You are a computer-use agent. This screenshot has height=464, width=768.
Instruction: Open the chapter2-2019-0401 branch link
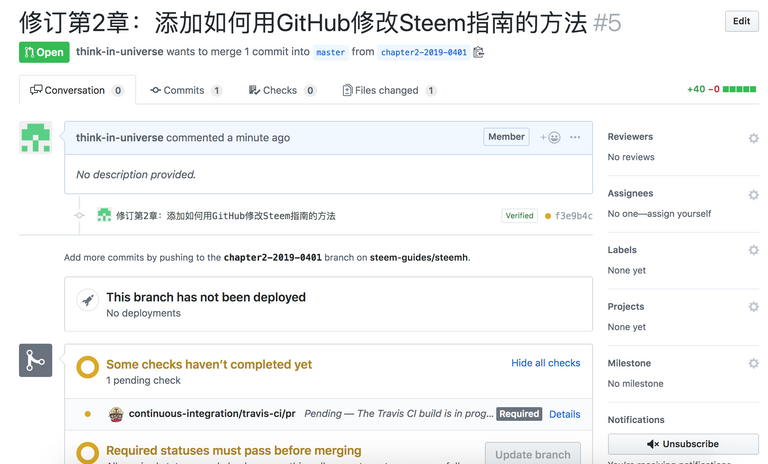click(424, 52)
